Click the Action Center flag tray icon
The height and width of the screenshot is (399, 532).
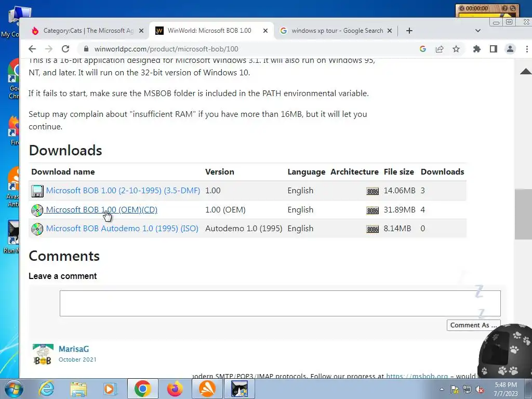[454, 390]
